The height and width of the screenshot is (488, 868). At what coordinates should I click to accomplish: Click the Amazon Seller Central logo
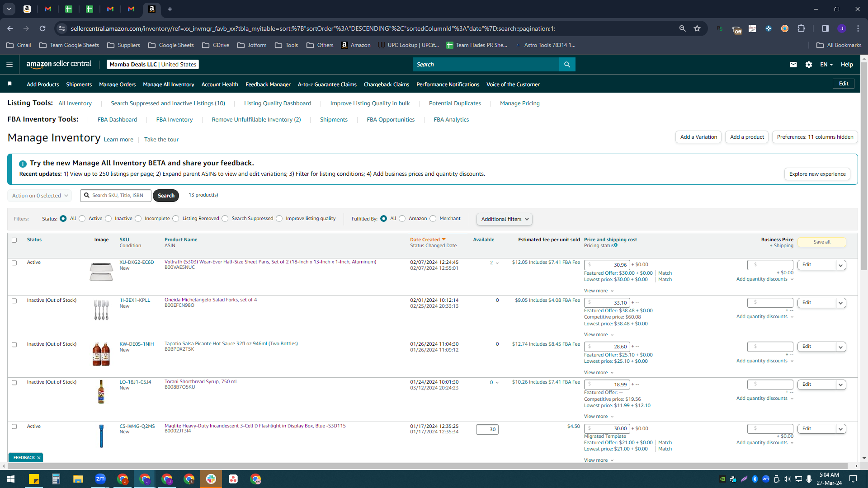pos(59,64)
